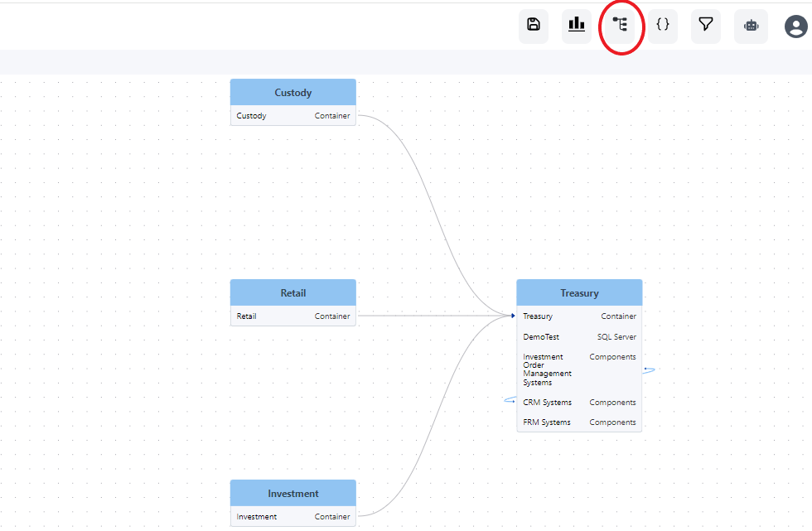Select the Treasury node header

[x=578, y=292]
